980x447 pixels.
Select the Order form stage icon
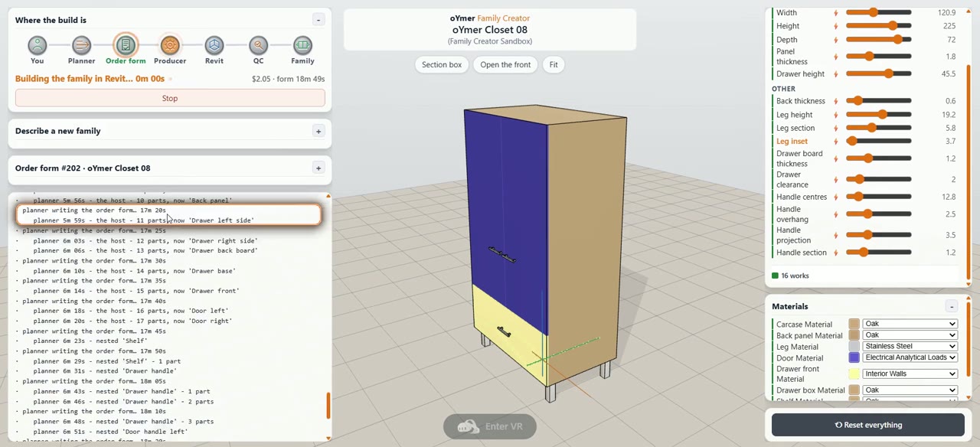126,45
